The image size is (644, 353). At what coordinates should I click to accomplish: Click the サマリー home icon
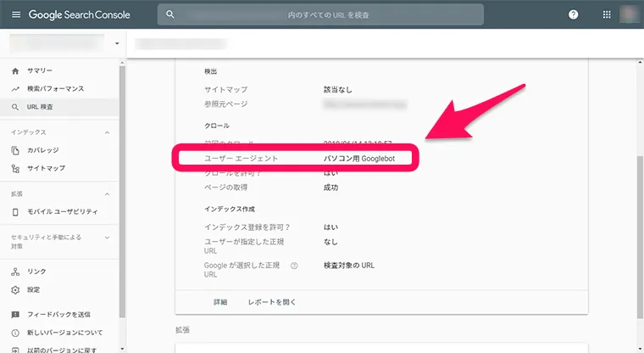pos(15,70)
